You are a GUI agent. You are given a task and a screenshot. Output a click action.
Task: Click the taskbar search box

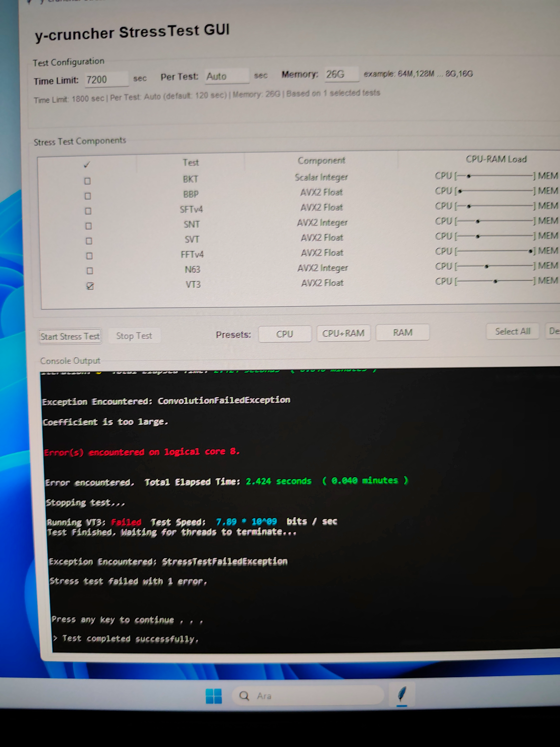pos(308,695)
